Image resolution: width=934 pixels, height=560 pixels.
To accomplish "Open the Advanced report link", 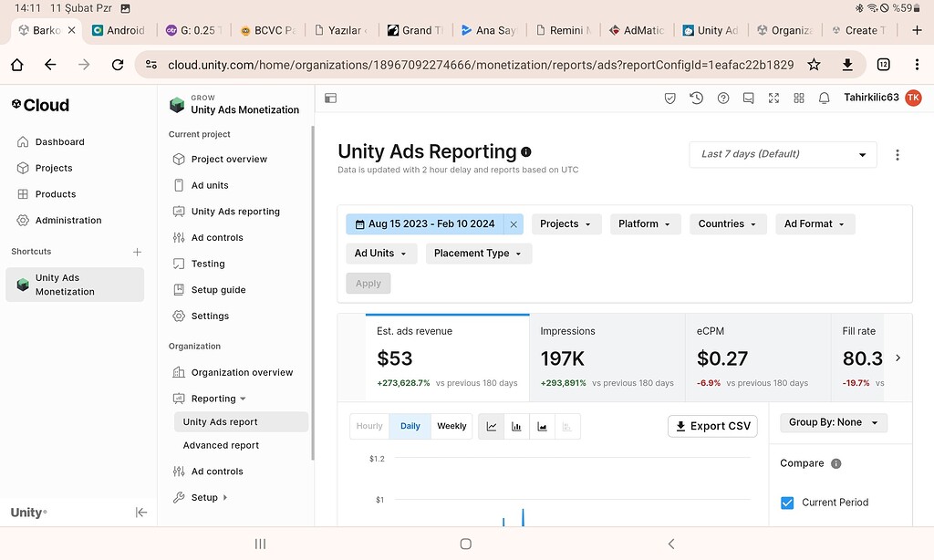I will (x=221, y=445).
